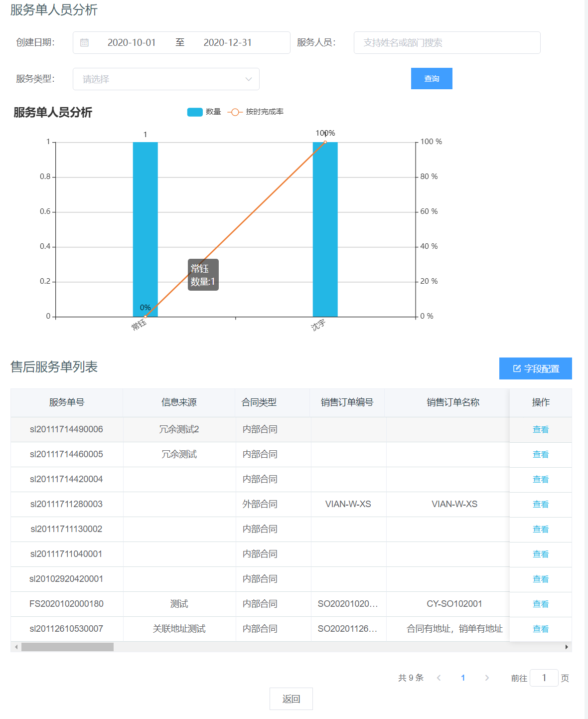Click the 查询 button

pyautogui.click(x=432, y=79)
